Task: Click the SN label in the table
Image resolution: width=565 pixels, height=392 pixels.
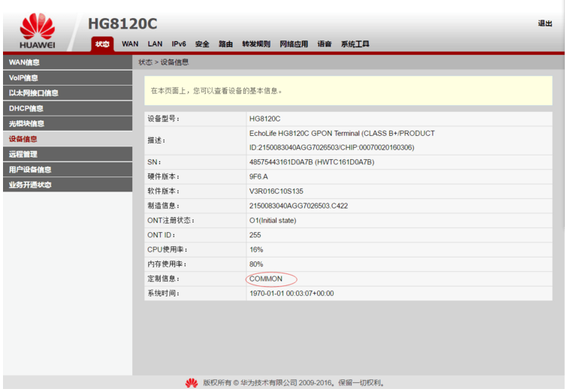Action: click(154, 162)
